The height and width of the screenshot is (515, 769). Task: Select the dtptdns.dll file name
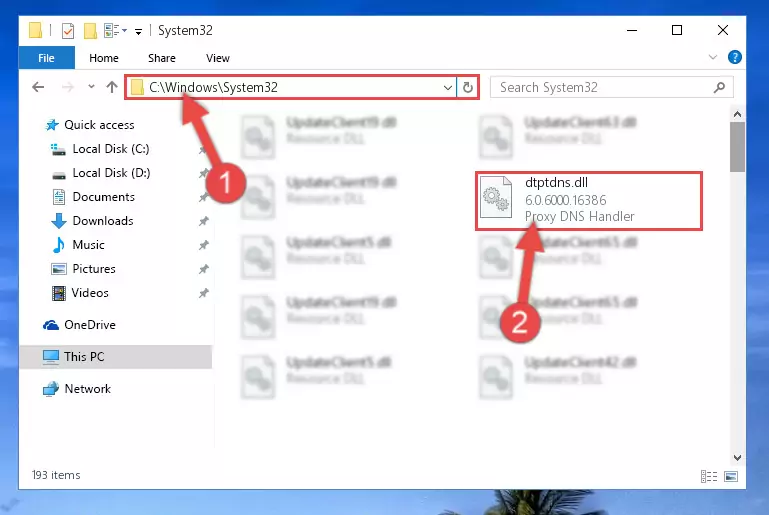point(556,182)
